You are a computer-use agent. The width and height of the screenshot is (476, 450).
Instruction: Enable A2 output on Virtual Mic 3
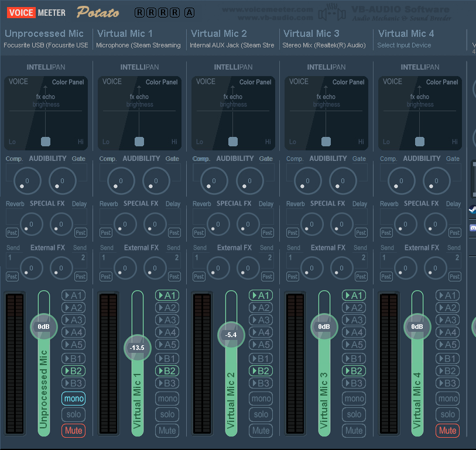pyautogui.click(x=354, y=308)
